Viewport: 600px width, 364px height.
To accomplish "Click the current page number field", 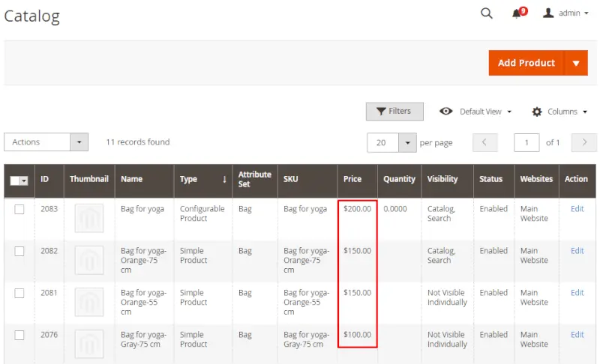I will 526,142.
